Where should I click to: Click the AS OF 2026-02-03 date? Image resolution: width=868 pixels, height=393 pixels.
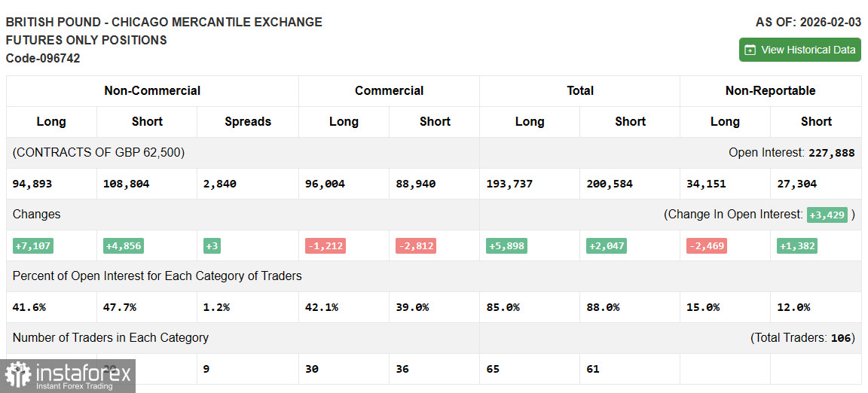point(808,22)
